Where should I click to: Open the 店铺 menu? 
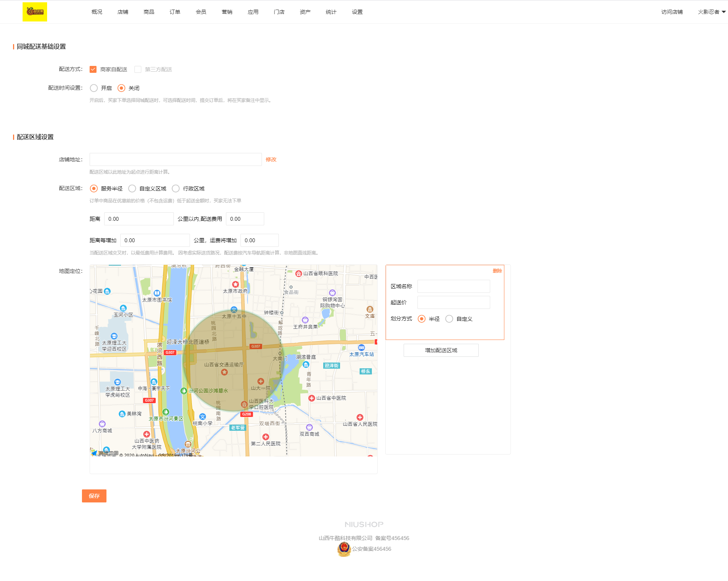tap(123, 12)
